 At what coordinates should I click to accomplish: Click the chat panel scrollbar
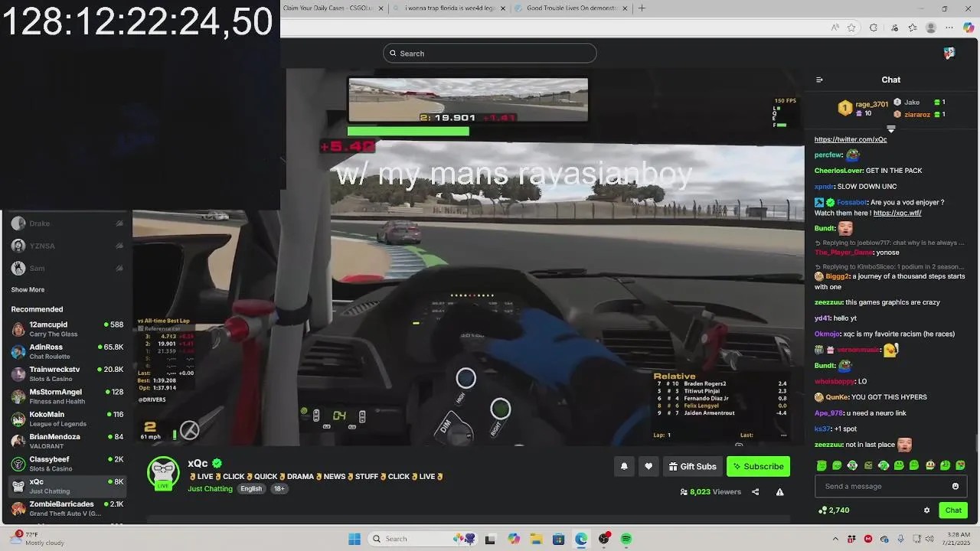(x=975, y=444)
